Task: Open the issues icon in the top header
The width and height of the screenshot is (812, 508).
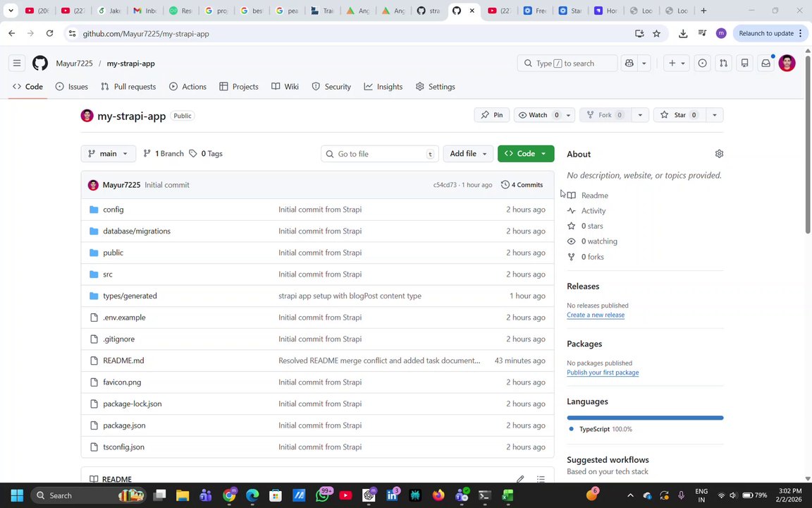Action: [x=702, y=64]
